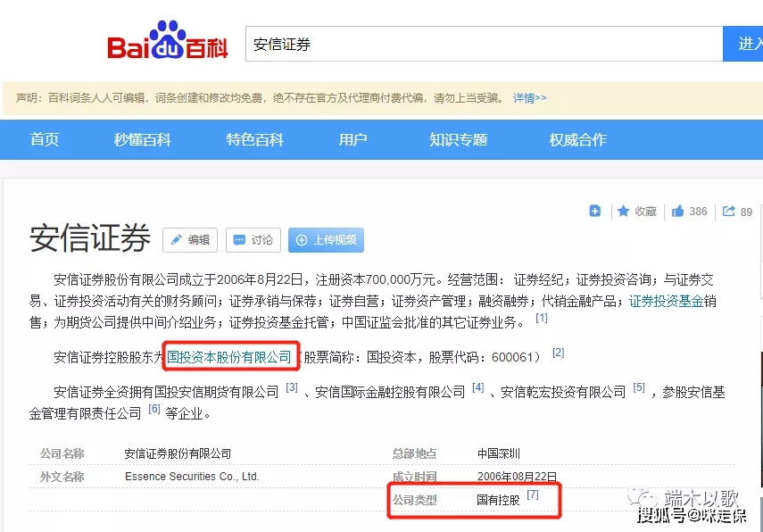Click the 讨论 button

click(x=253, y=240)
